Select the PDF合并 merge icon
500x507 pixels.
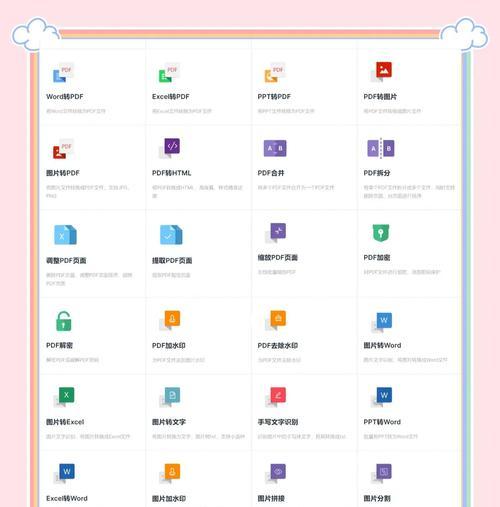click(x=275, y=148)
